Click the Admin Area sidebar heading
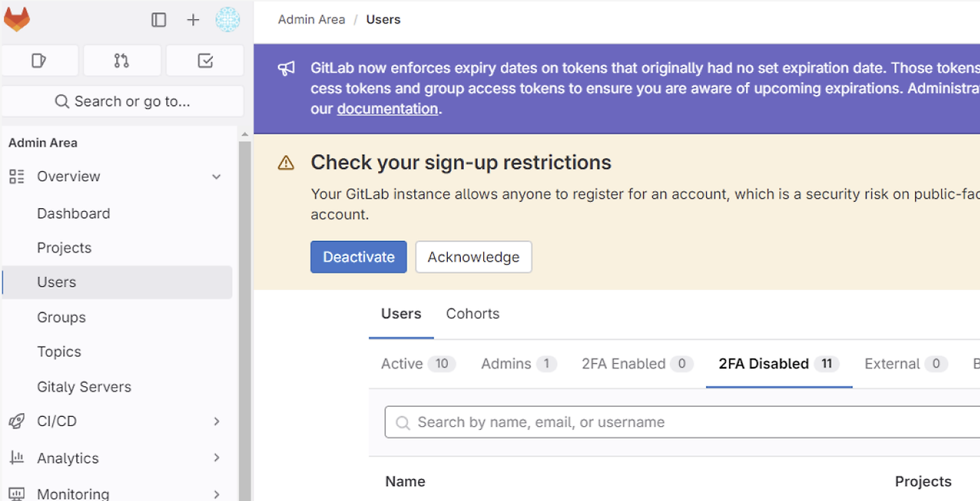 pos(43,143)
